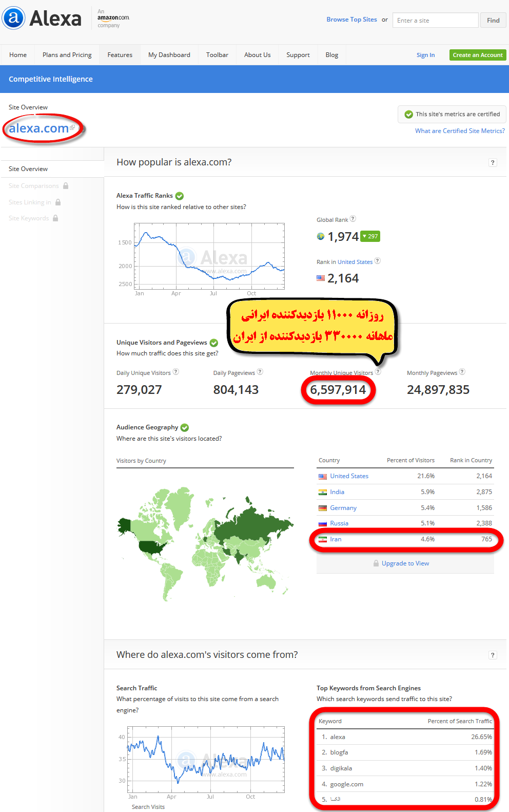Image resolution: width=509 pixels, height=812 pixels.
Task: Click the Germany flag in country table
Action: tap(323, 508)
